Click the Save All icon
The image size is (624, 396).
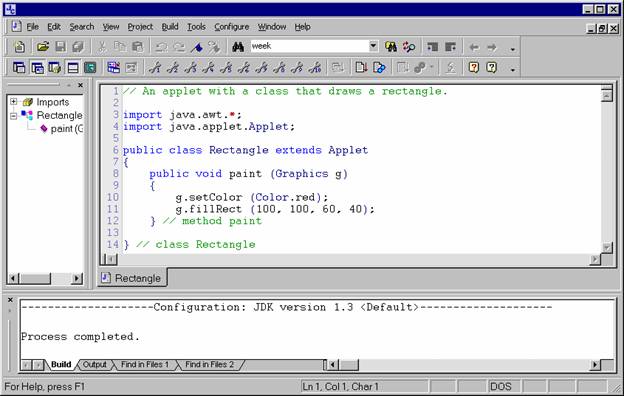78,47
